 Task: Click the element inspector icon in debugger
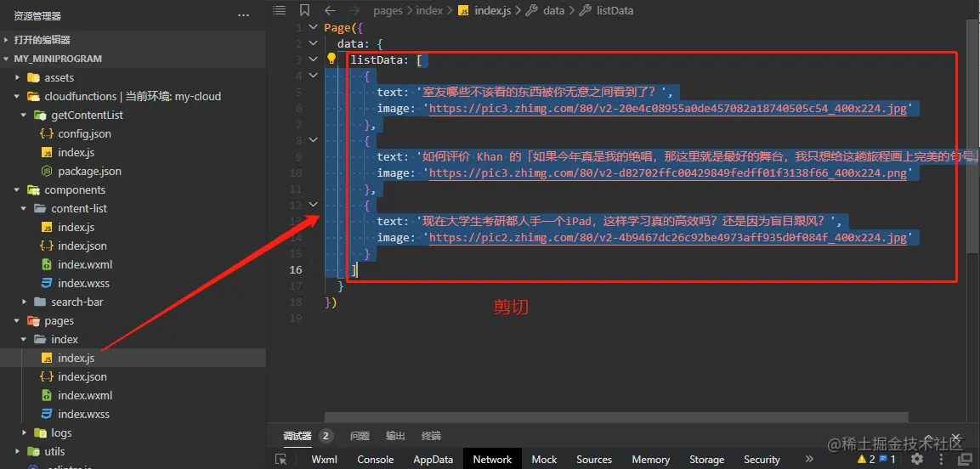coord(280,459)
